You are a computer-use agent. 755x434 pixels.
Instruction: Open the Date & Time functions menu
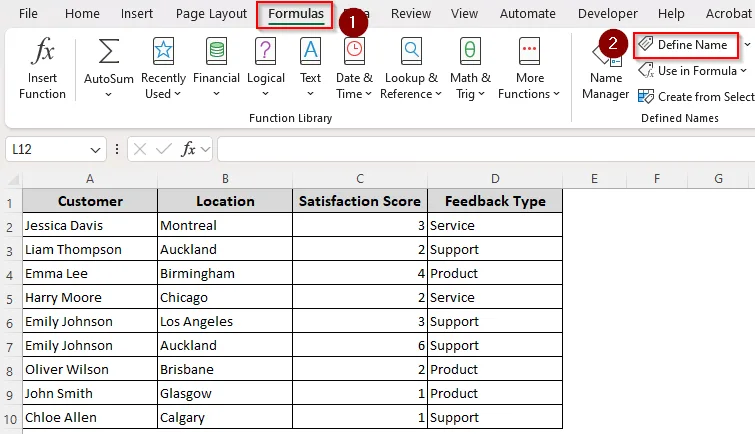click(x=354, y=67)
